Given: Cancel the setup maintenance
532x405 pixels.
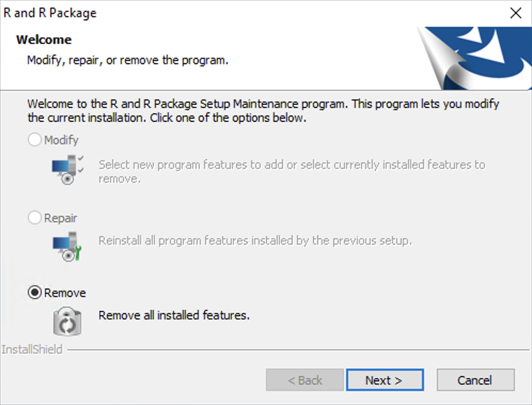Looking at the screenshot, I should tap(475, 380).
